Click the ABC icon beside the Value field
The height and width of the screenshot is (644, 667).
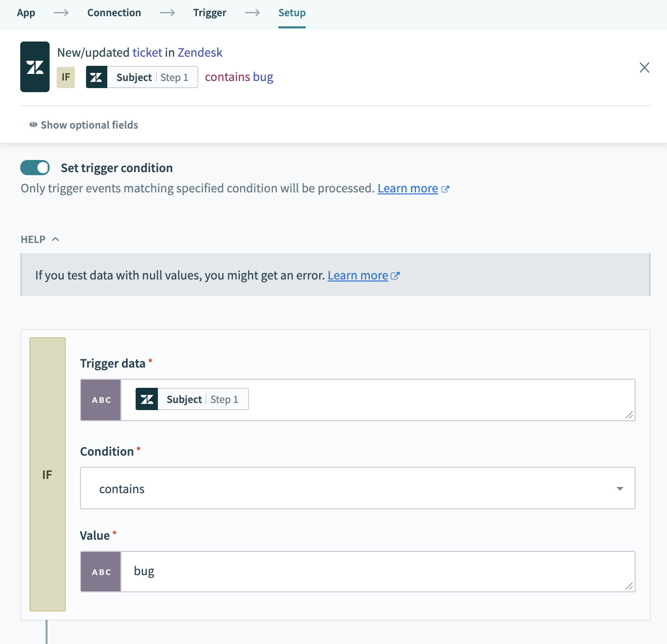click(100, 571)
